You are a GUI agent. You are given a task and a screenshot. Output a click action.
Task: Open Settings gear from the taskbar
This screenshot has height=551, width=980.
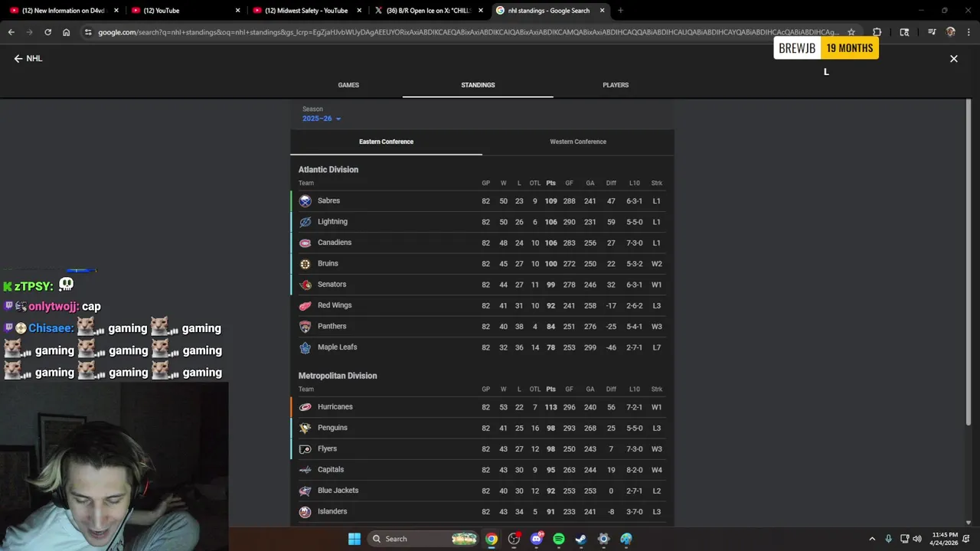click(603, 539)
